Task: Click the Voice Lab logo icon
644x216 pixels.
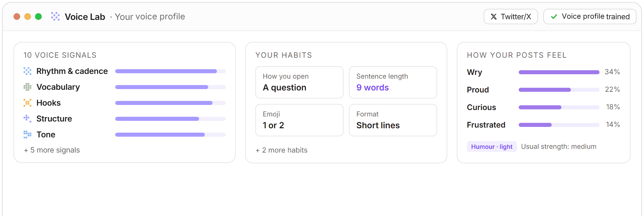Action: 55,17
